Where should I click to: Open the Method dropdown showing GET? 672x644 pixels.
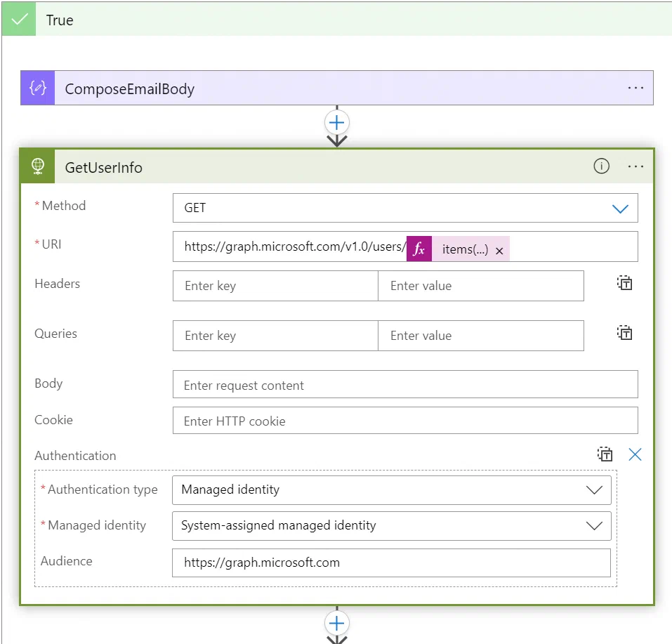405,208
